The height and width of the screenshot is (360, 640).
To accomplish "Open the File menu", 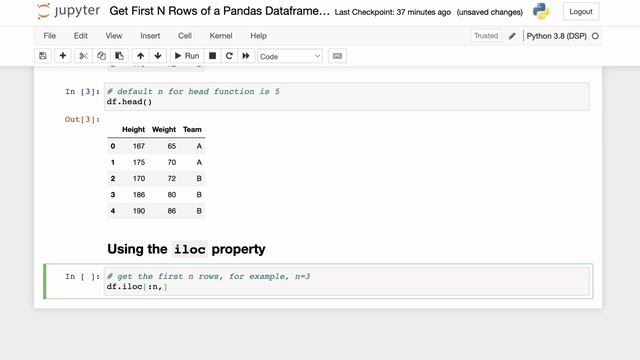I will [x=50, y=36].
